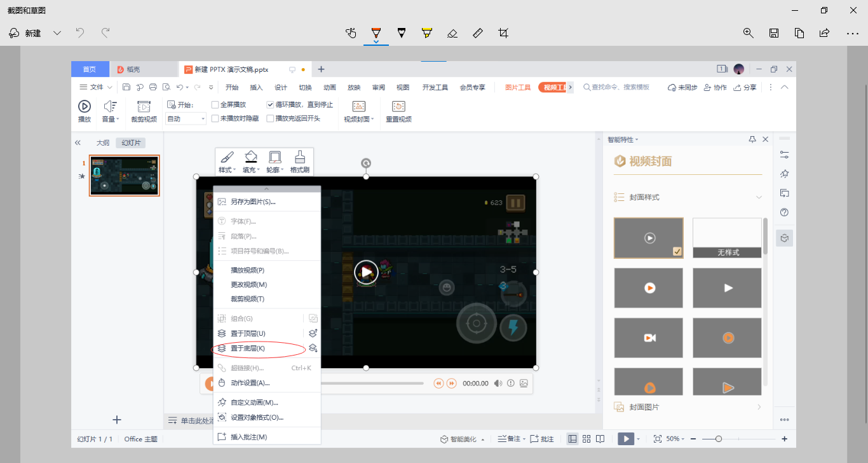
Task: Switch to 大纲 outline view tab
Action: click(102, 143)
